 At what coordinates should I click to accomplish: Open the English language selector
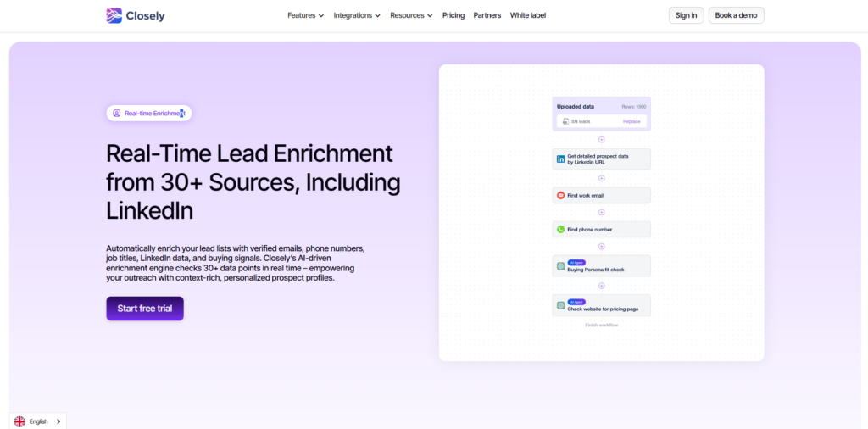(x=38, y=421)
